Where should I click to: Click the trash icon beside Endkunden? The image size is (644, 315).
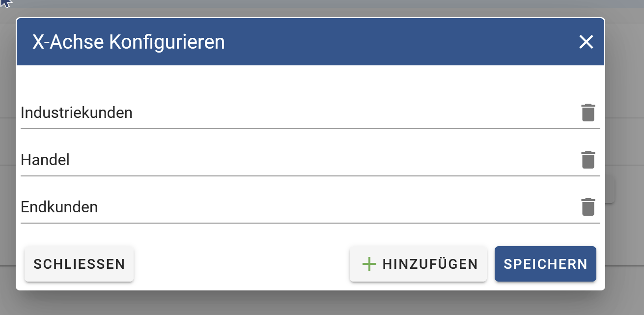[x=588, y=207]
